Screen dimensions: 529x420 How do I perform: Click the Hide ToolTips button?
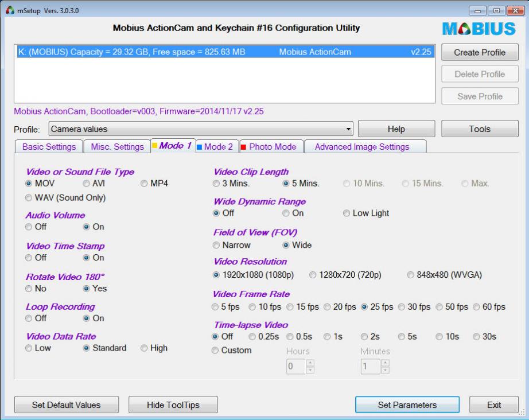coord(173,405)
